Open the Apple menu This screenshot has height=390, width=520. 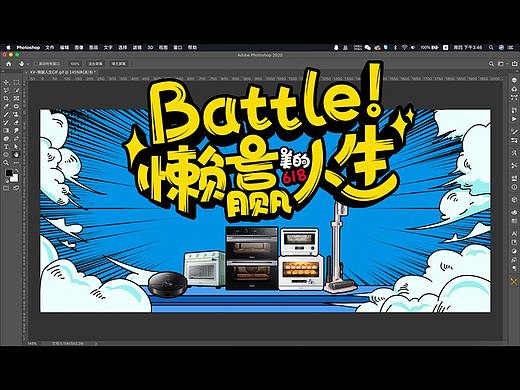[x=9, y=47]
